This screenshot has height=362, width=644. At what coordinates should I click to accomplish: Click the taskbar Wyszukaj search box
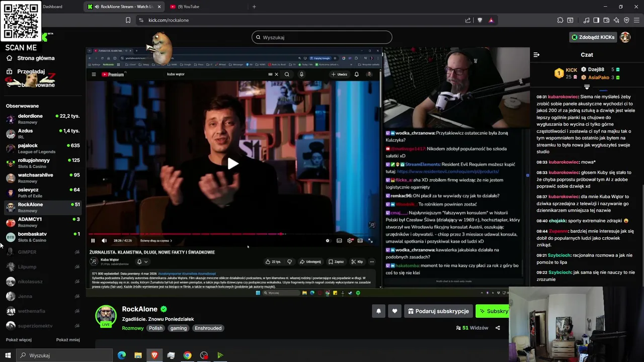click(x=64, y=355)
